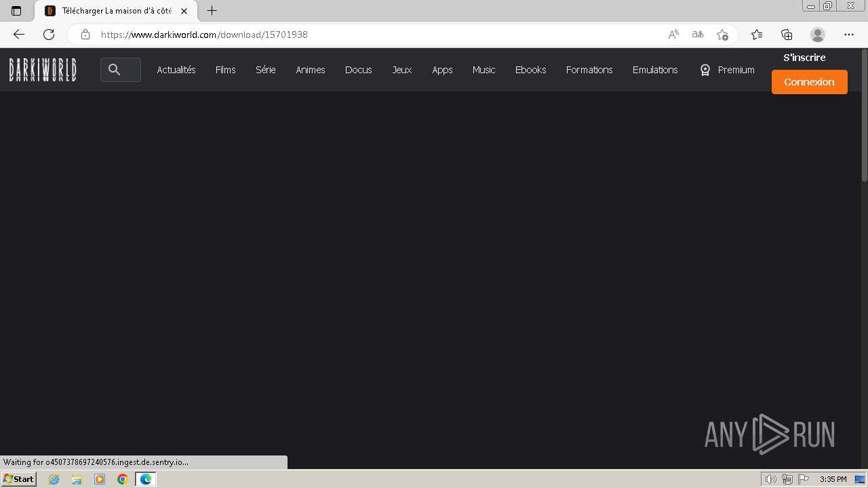Close the Télécharger La maison tab
Image resolution: width=868 pixels, height=488 pixels.
tap(184, 11)
